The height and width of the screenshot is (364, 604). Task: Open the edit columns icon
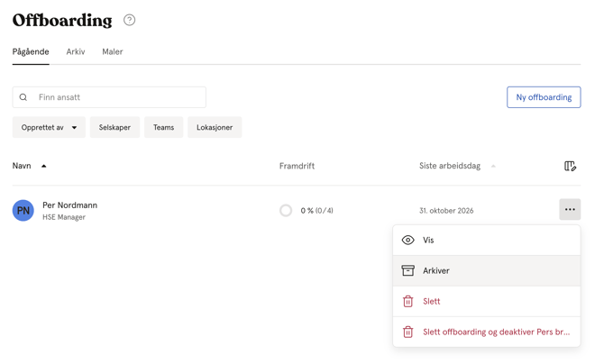coord(570,166)
